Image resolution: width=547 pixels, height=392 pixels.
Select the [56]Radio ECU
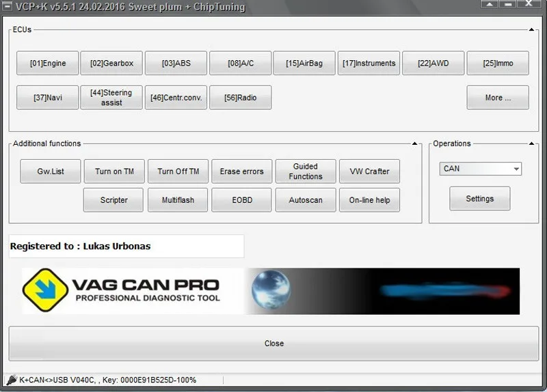click(x=241, y=98)
